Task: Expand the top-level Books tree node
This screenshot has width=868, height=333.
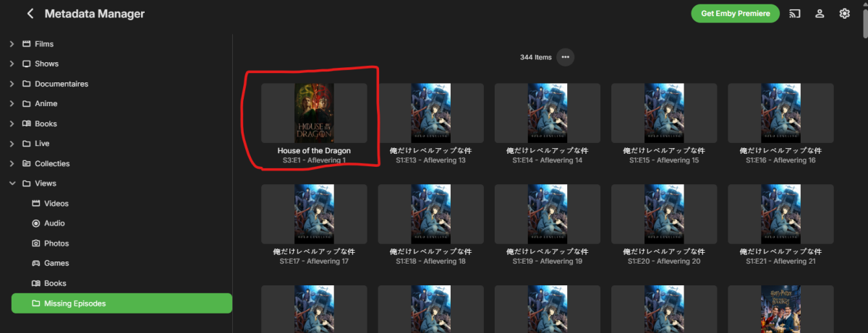Action: tap(12, 124)
